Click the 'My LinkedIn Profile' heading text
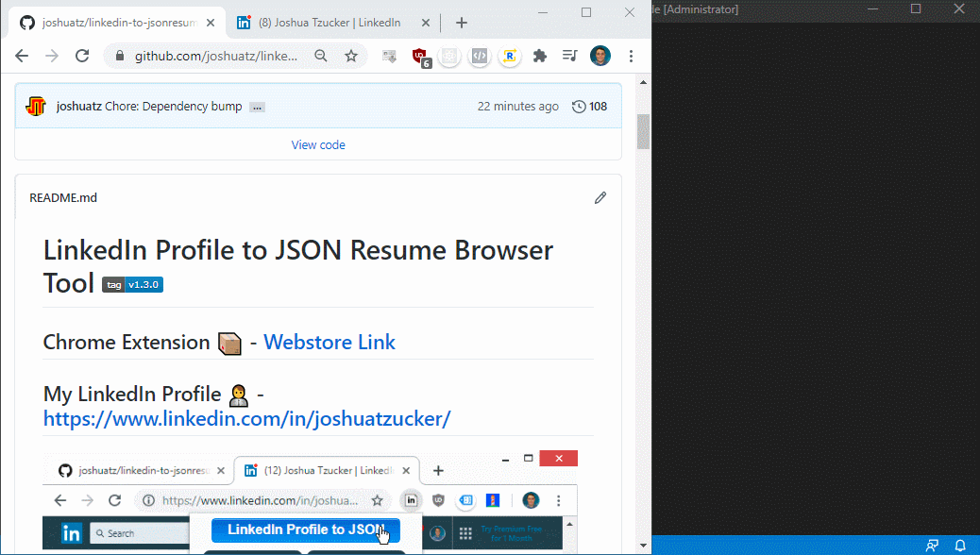 pos(132,395)
